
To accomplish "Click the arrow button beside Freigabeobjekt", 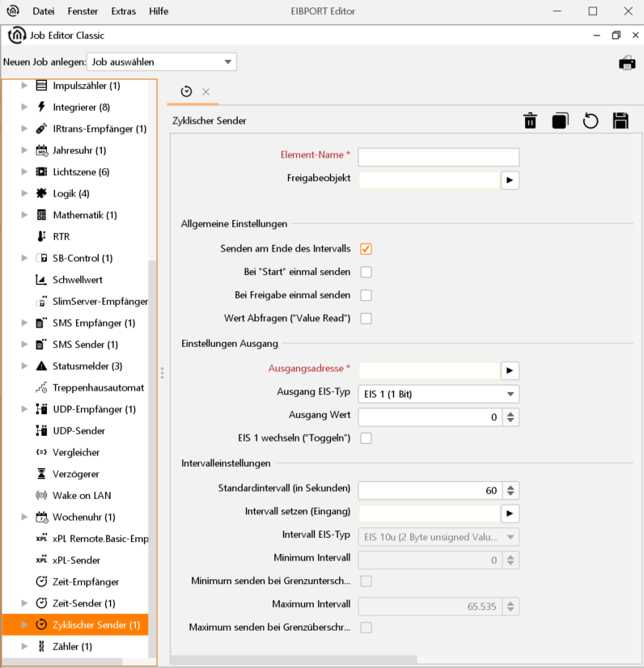I will (x=510, y=180).
